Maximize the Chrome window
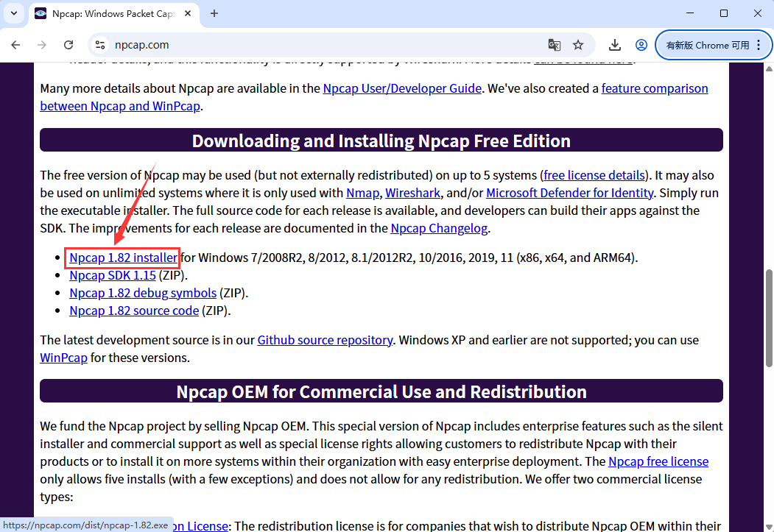The image size is (774, 532). [x=724, y=13]
